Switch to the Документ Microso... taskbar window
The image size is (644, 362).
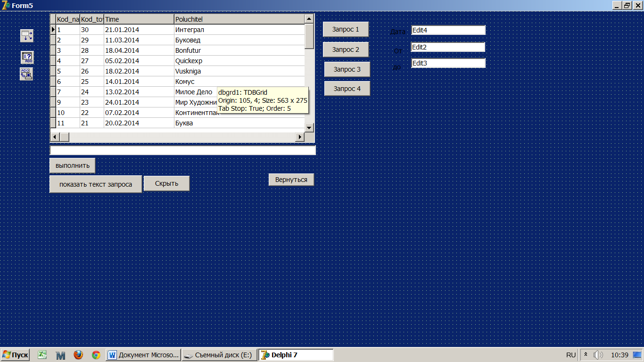143,355
